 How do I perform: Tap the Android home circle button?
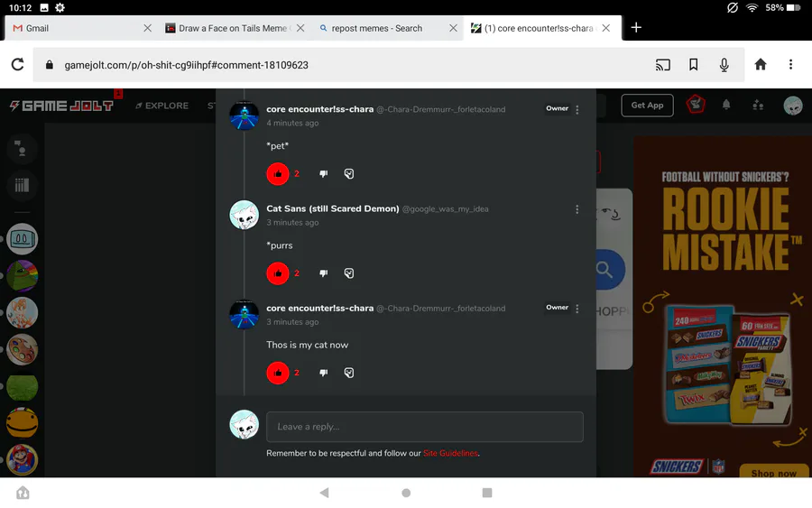406,493
